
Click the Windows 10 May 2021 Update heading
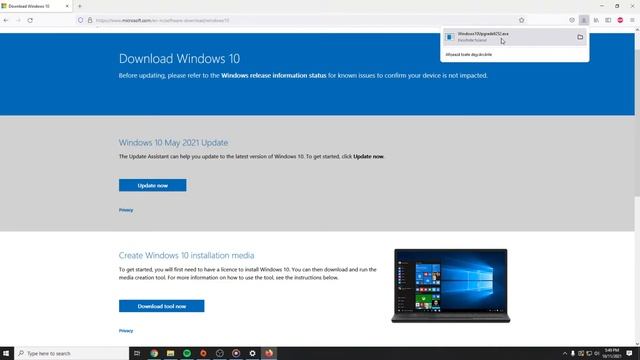pyautogui.click(x=173, y=142)
